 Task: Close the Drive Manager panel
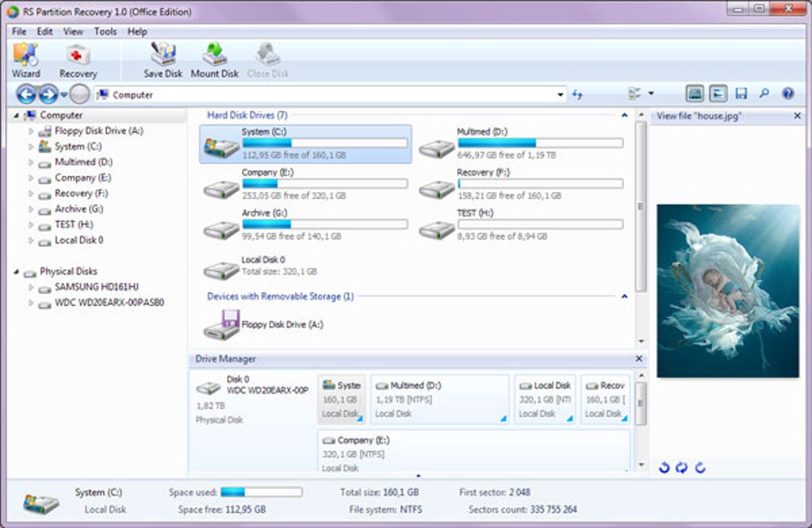(638, 358)
